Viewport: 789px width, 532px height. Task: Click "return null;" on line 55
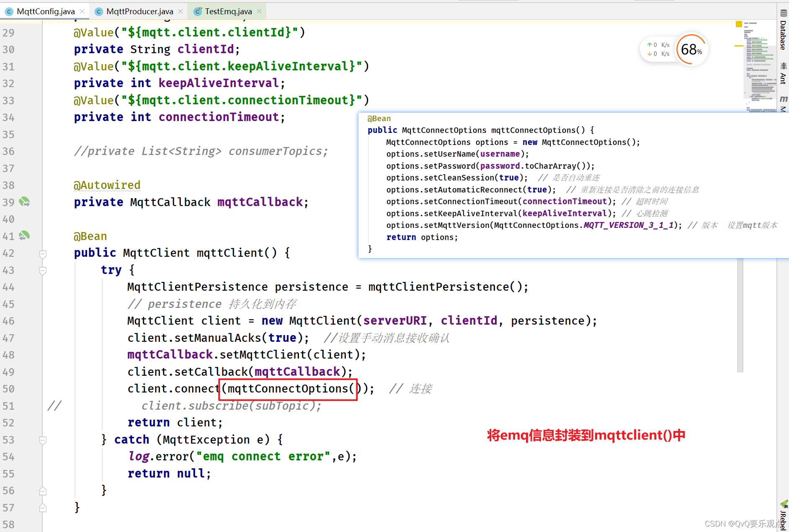169,474
